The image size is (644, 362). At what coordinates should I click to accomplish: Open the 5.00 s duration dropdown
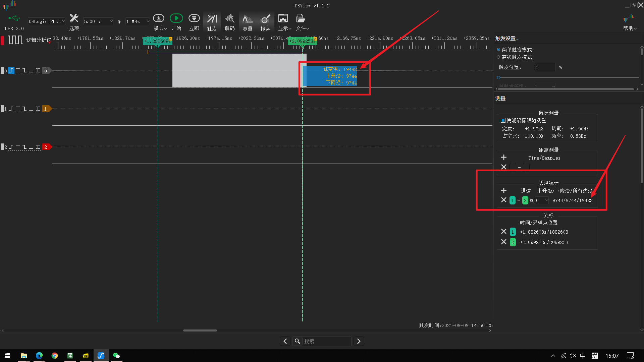[x=98, y=21]
